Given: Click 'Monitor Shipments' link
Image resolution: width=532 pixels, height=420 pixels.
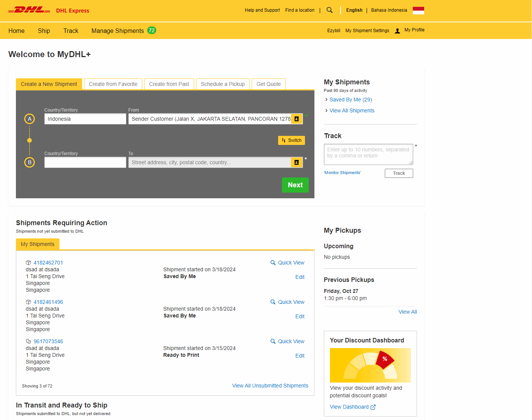Looking at the screenshot, I should pos(342,173).
